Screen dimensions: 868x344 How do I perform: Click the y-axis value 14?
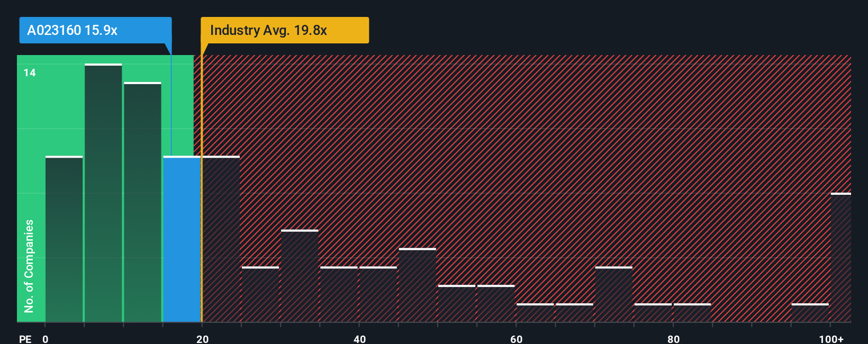[x=30, y=73]
